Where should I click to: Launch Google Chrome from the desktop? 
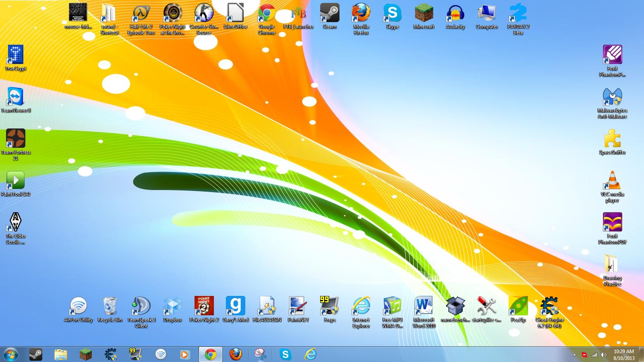coord(267,19)
